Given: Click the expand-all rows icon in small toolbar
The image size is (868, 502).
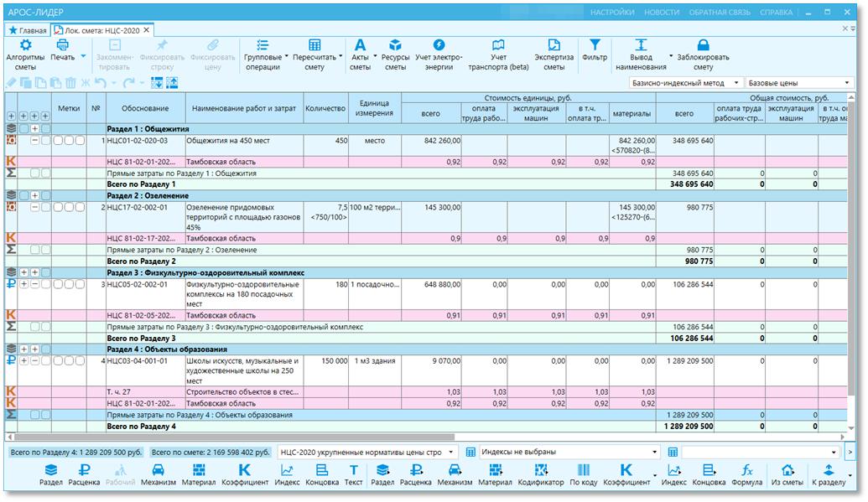Looking at the screenshot, I should (x=157, y=83).
